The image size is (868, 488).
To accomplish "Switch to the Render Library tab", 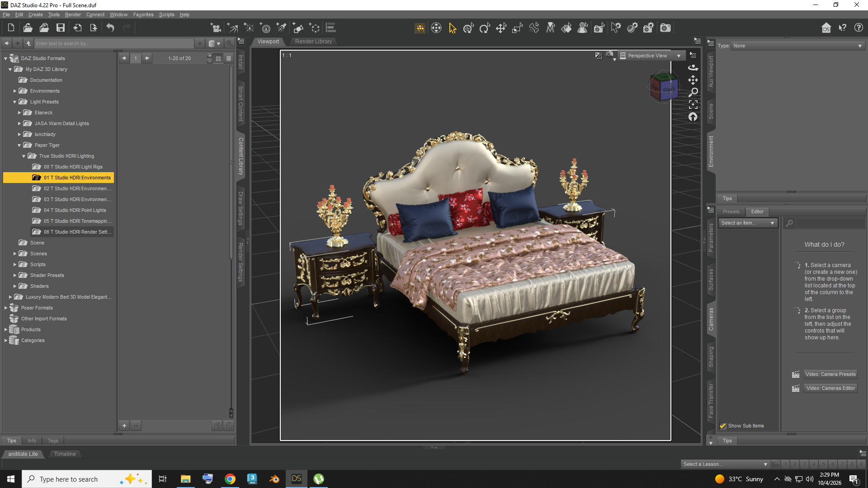I will click(x=313, y=42).
